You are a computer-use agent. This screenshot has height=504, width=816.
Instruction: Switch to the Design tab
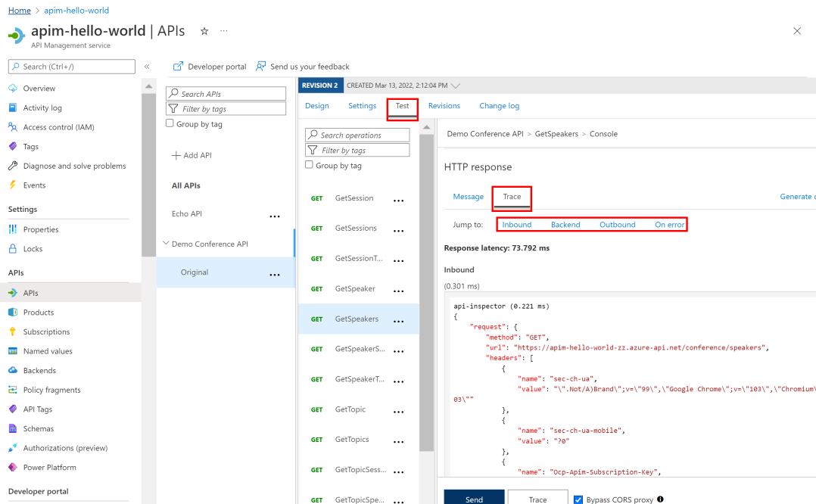[317, 106]
